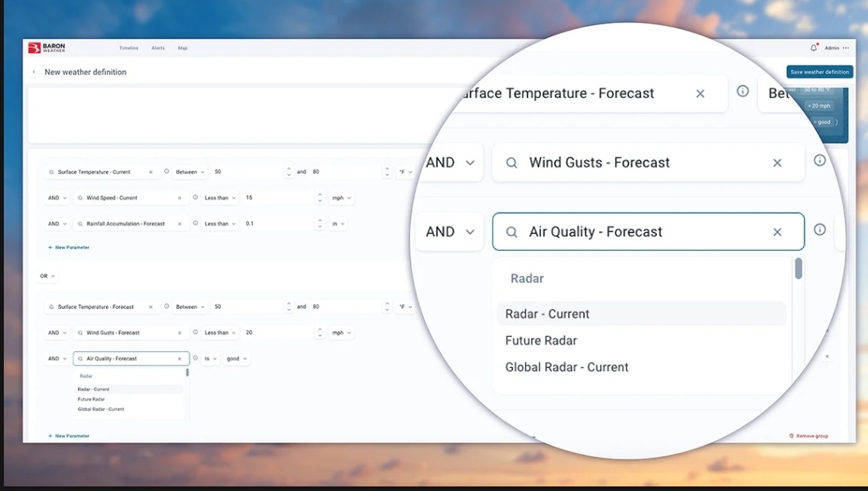
Task: Clear the Wind Gusts - Forecast field with its X
Action: coord(777,162)
